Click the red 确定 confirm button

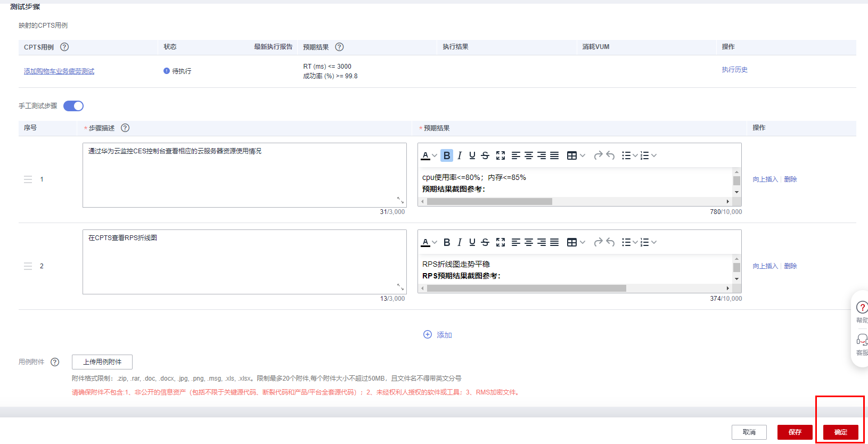[x=841, y=432]
